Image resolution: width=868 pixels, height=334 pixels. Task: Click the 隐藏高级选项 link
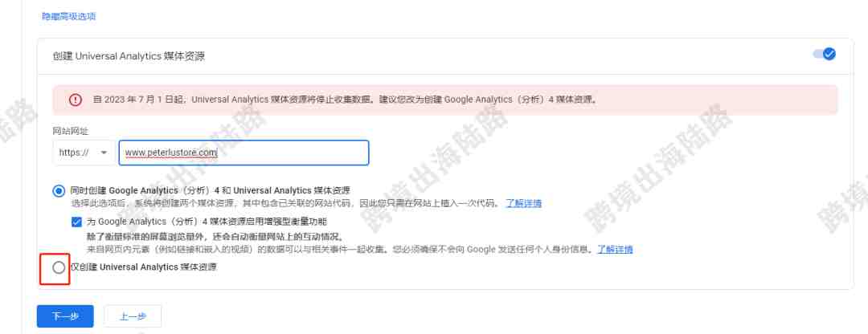[x=69, y=17]
